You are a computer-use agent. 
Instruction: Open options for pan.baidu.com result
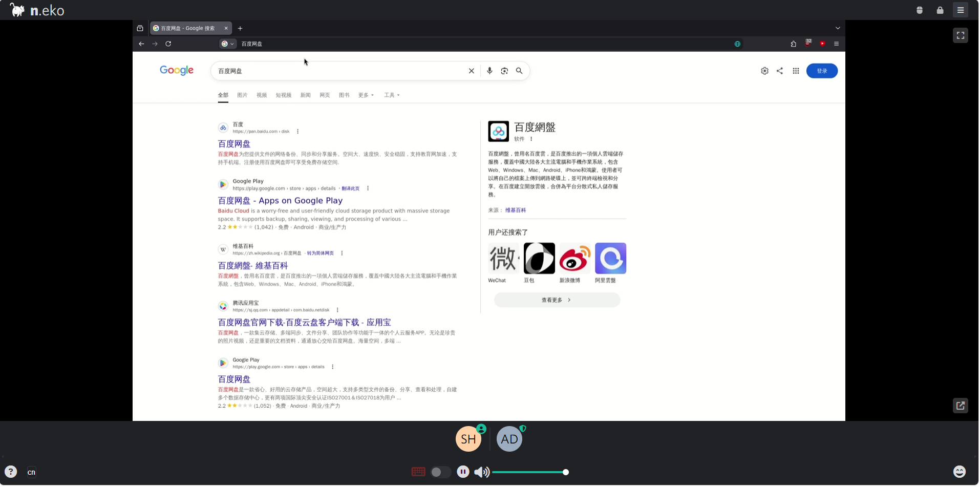pos(297,132)
